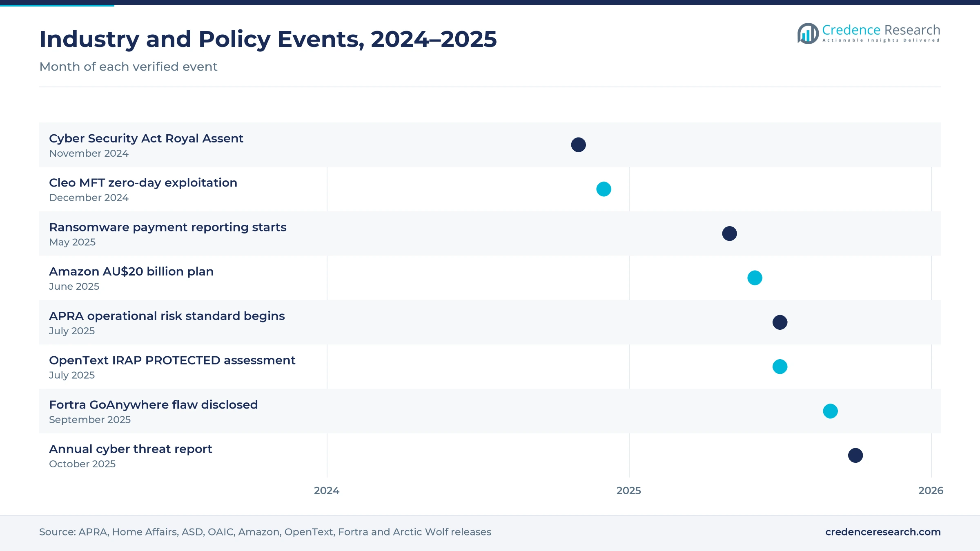Click the October 2025 date text
980x551 pixels.
click(82, 464)
